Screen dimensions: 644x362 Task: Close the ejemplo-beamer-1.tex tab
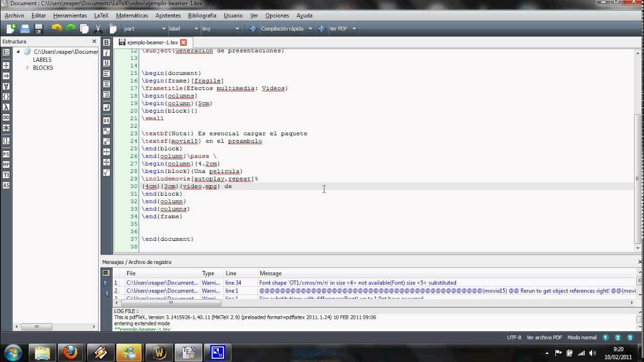coord(183,42)
